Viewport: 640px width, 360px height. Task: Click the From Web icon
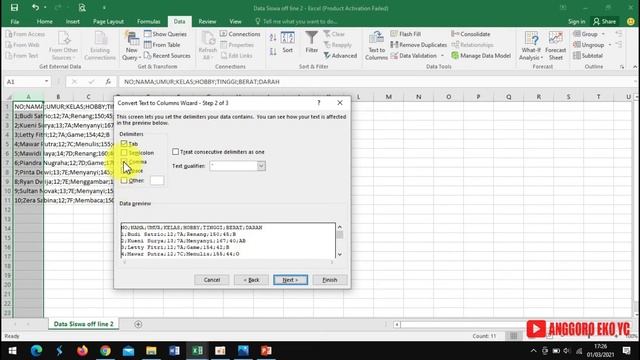coord(9,45)
